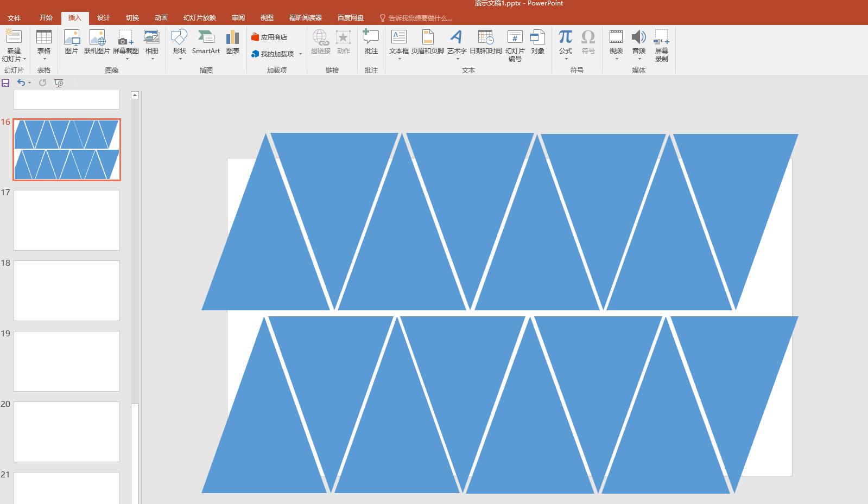The width and height of the screenshot is (868, 504).
Task: Select slide 21 thumbnail
Action: pyautogui.click(x=67, y=488)
